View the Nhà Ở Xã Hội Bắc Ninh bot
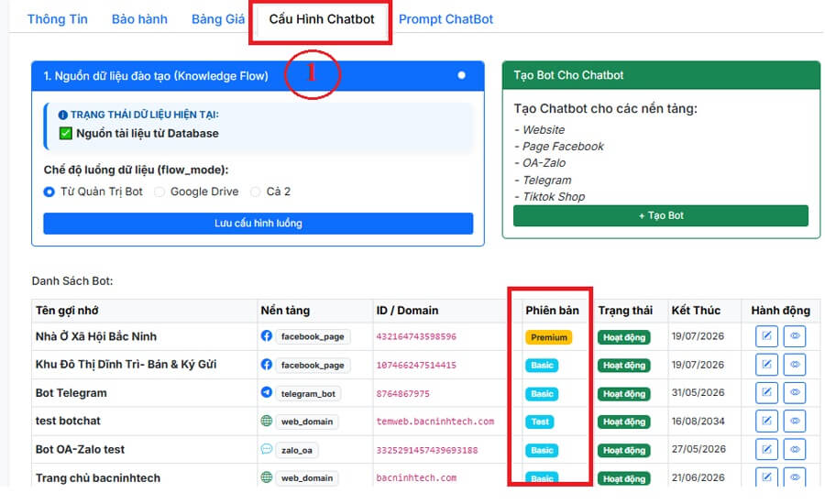The width and height of the screenshot is (825, 504). pyautogui.click(x=795, y=336)
